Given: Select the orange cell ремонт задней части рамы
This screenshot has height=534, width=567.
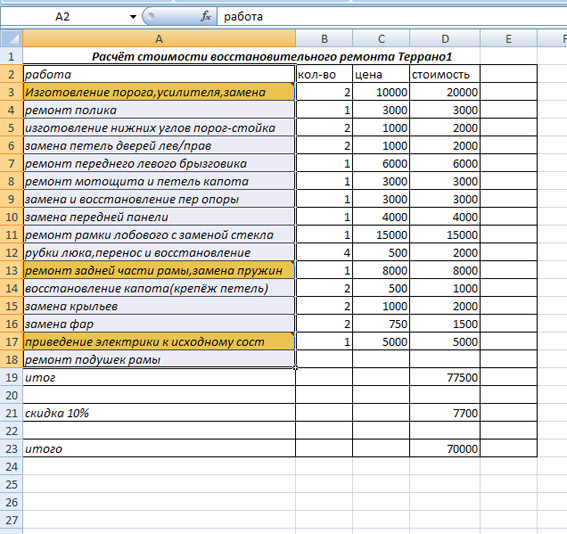Looking at the screenshot, I should (159, 270).
